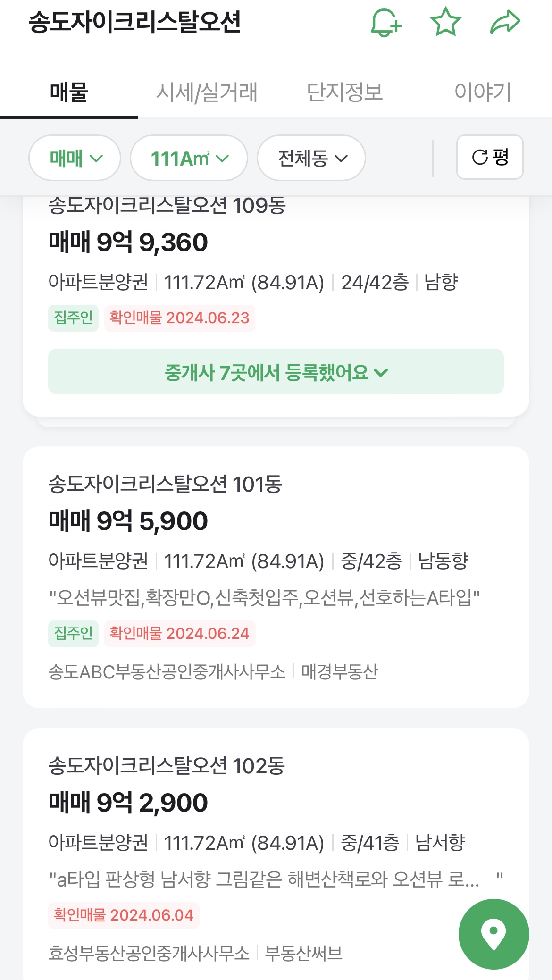Expand the 중개사 7곳에서 등록했어요 list
The width and height of the screenshot is (552, 980).
(276, 372)
